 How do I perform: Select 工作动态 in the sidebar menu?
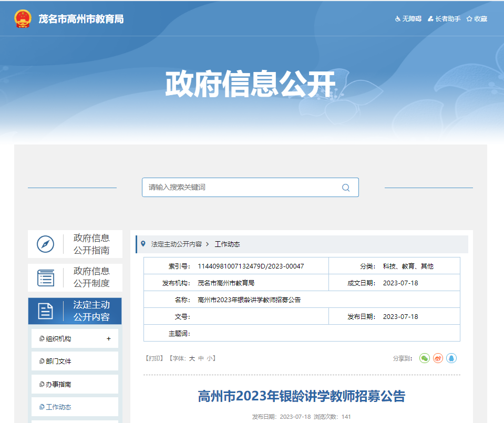tap(58, 407)
